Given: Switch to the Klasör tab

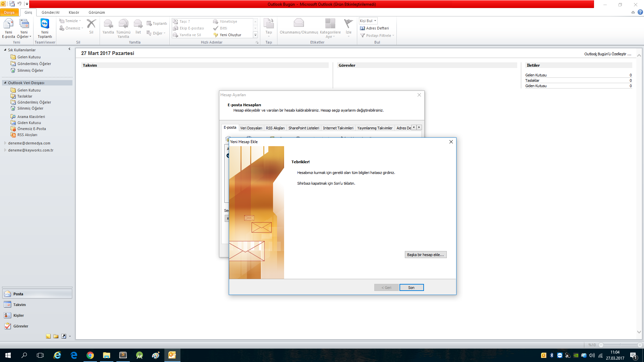Looking at the screenshot, I should pyautogui.click(x=74, y=12).
